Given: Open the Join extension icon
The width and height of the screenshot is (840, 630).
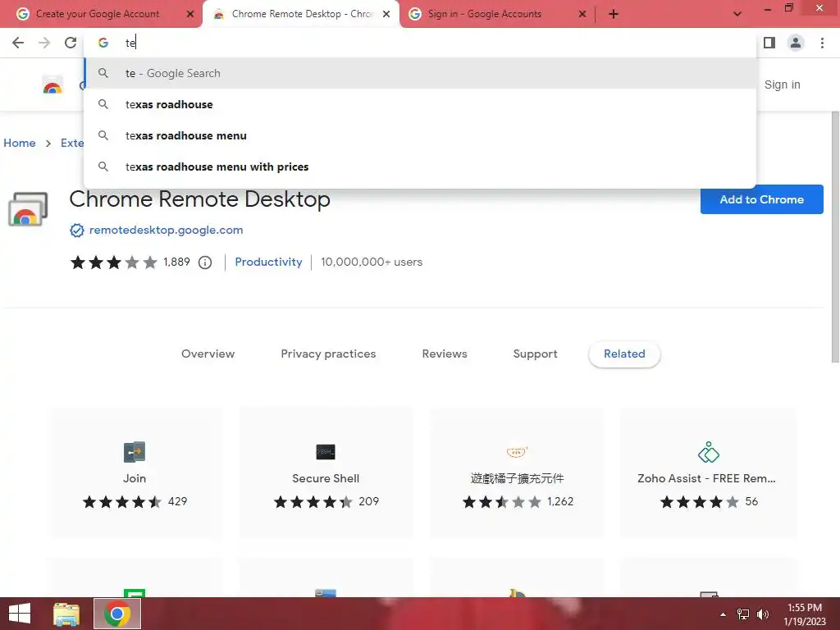Looking at the screenshot, I should pos(135,452).
